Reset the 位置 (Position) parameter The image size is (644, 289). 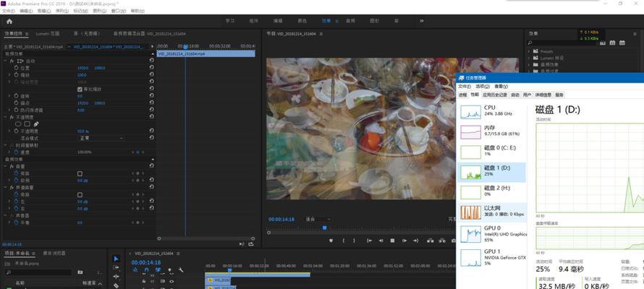pos(151,68)
